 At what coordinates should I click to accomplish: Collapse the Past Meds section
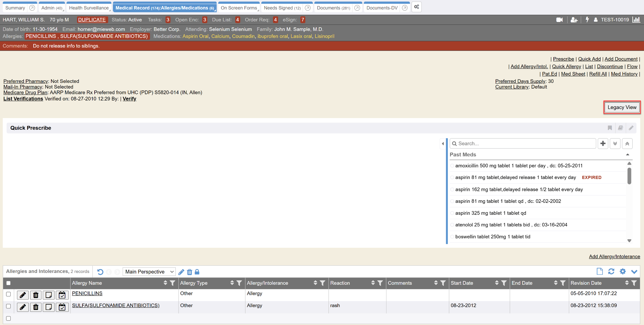coord(627,154)
